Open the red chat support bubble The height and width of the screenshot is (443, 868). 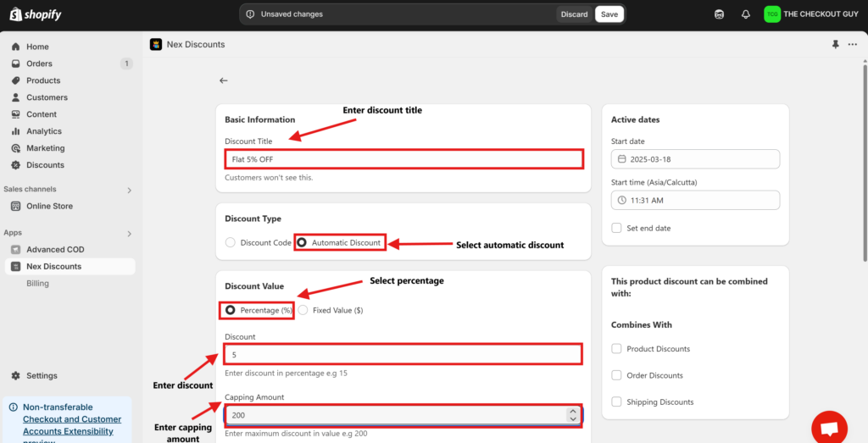pyautogui.click(x=829, y=427)
